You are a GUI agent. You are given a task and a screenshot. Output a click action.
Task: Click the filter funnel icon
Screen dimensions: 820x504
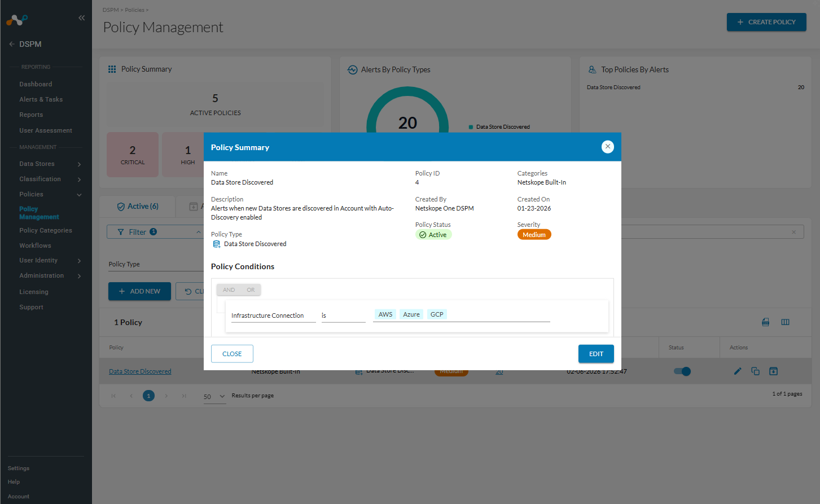click(x=121, y=232)
